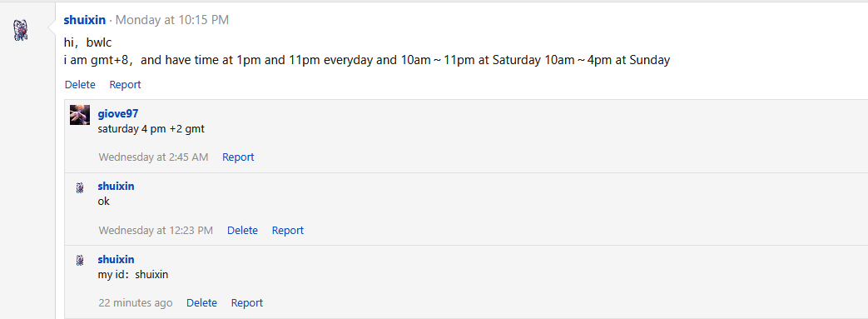868x319 pixels.
Task: Open shuixin's large profile avatar
Action: 21,31
